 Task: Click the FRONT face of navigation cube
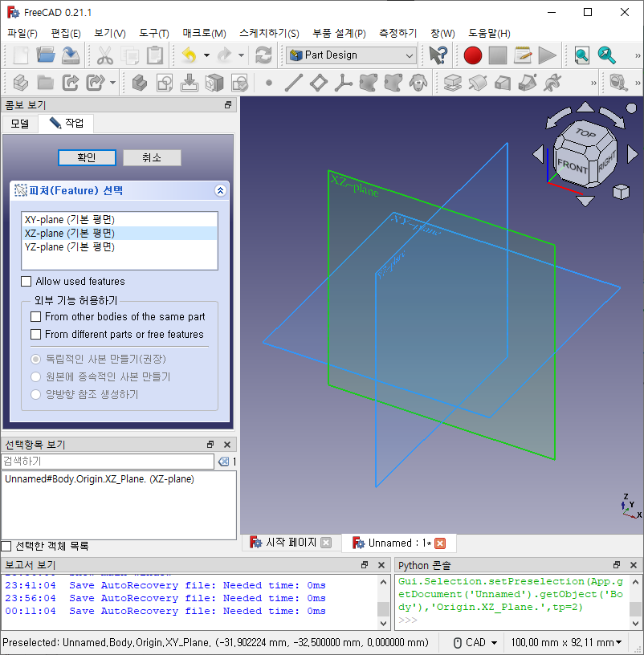[573, 166]
